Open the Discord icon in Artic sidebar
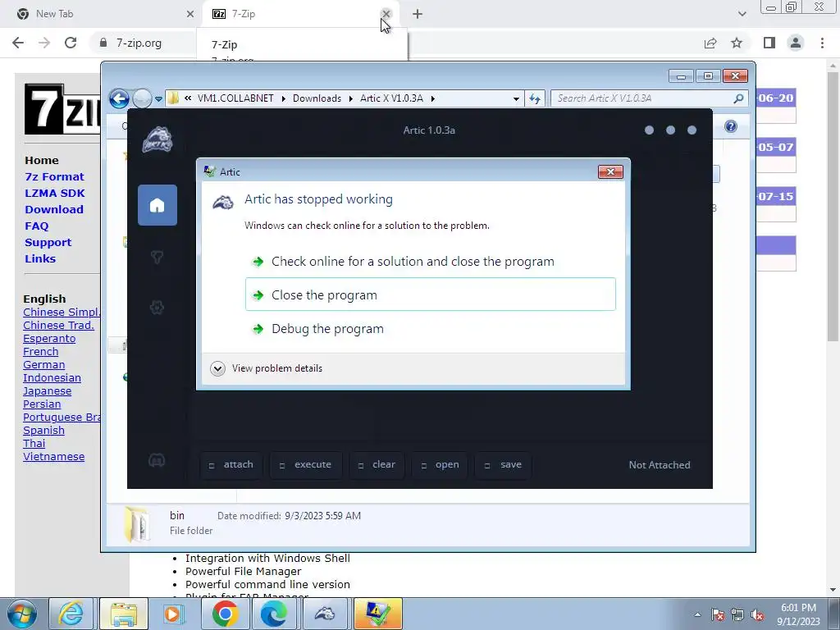The image size is (840, 630). 157,460
